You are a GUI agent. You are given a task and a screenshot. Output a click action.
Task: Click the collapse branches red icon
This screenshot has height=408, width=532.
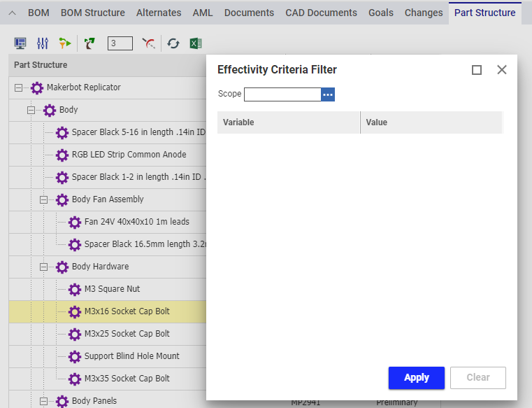pos(149,43)
